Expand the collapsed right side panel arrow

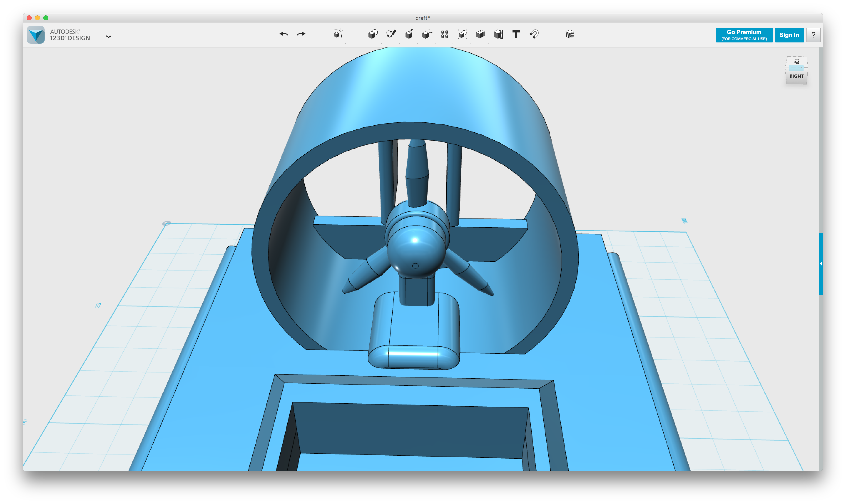(x=821, y=264)
